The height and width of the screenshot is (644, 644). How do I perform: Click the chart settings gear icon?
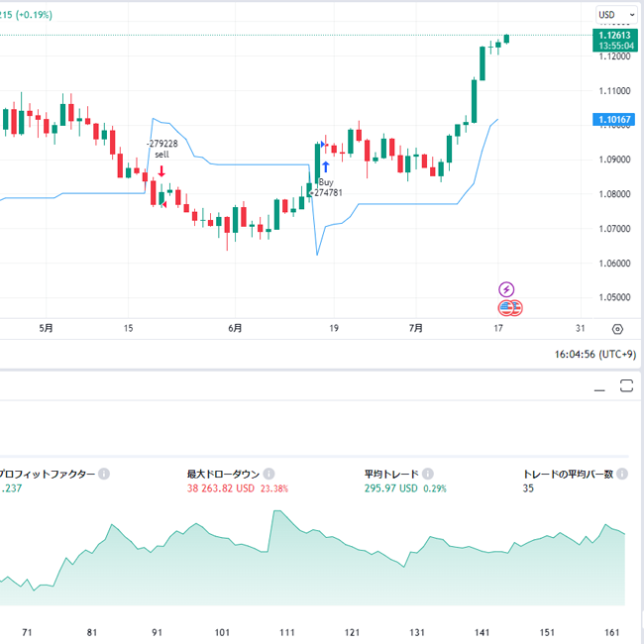point(617,329)
